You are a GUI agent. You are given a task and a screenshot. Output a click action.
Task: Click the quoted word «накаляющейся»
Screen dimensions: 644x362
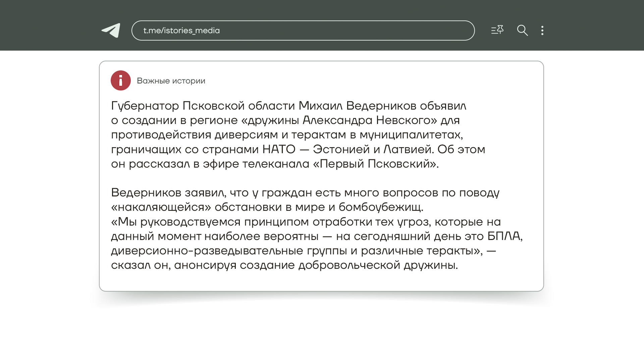pyautogui.click(x=161, y=207)
